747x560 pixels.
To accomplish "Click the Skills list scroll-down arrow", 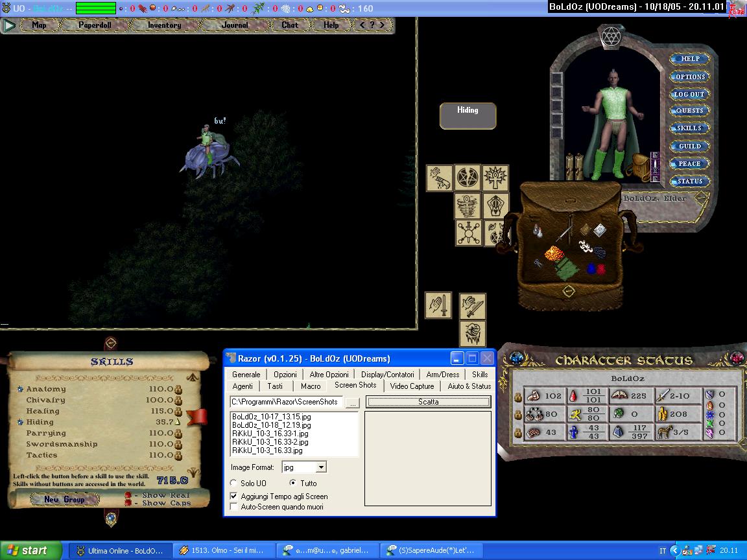I will [x=193, y=471].
